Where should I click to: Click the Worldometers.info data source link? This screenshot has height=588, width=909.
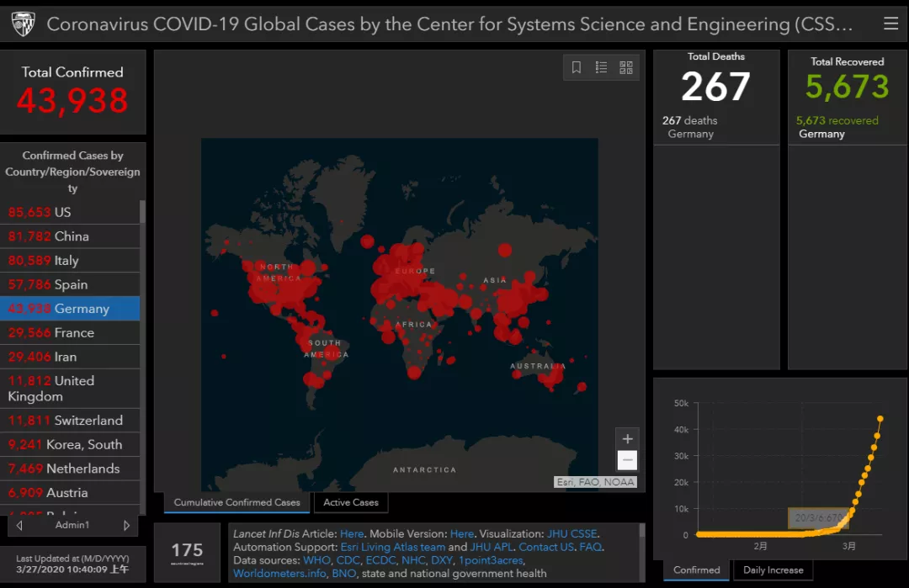click(279, 574)
